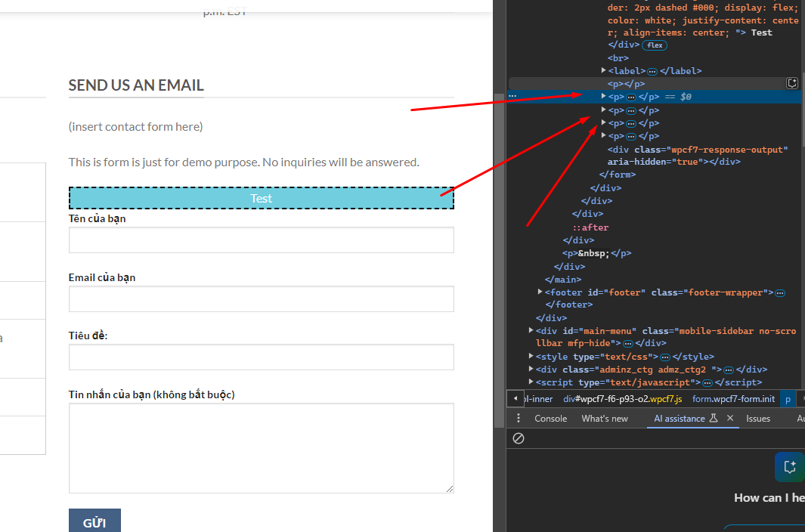
Task: Click ellipsis badge after footer-wrapper tag
Action: pyautogui.click(x=780, y=292)
